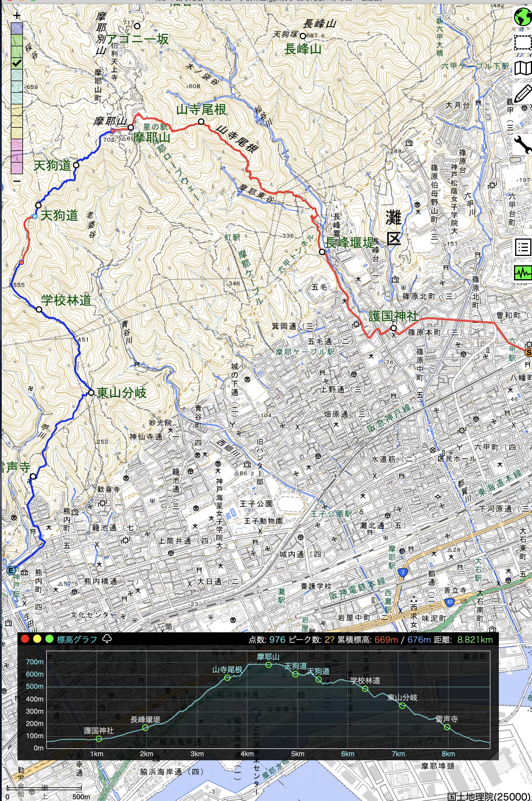Screen dimensions: 532x801
Task: Click the 長峰山 waypoint circle on map
Action: [303, 36]
